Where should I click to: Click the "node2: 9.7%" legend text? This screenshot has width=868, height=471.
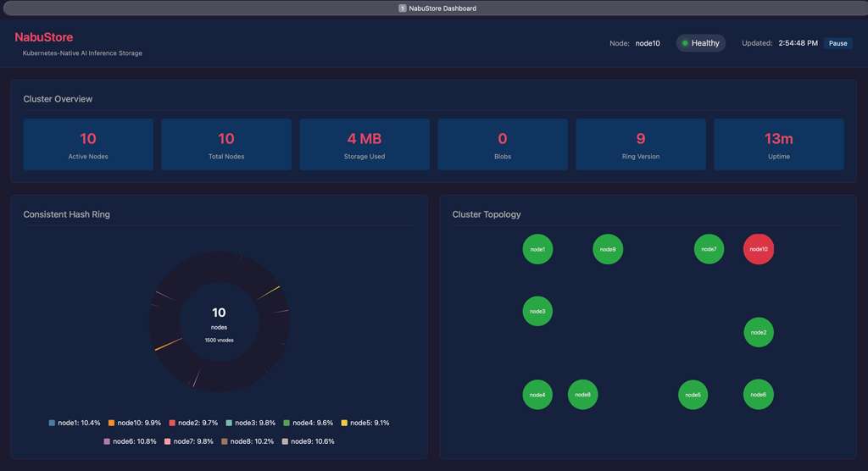tap(198, 423)
